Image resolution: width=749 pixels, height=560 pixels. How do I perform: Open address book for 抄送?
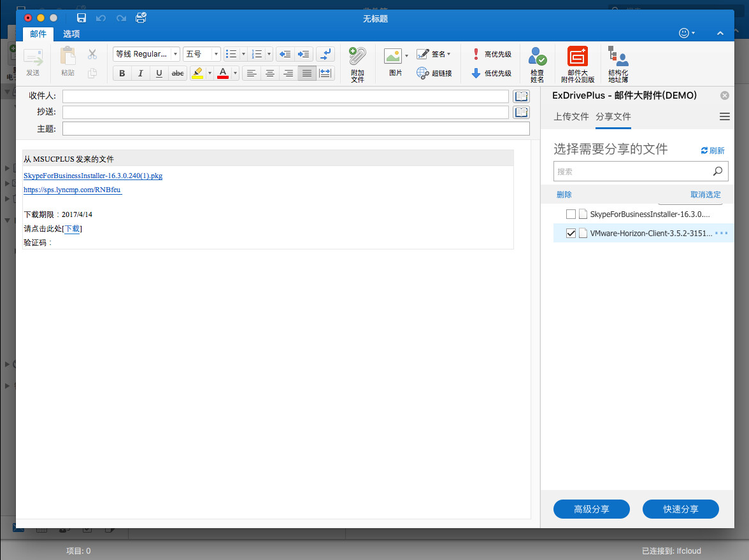coord(521,112)
